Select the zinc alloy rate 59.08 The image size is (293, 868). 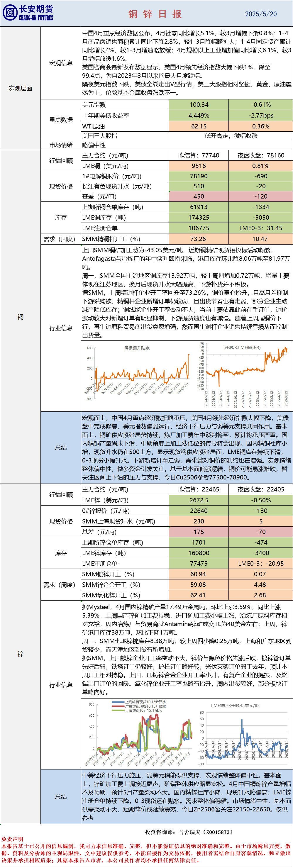199,585
